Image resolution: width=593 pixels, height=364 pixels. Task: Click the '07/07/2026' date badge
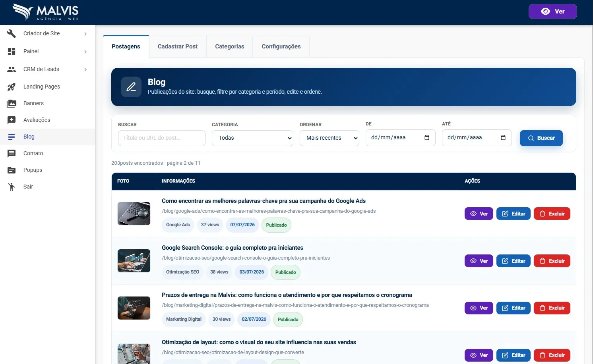pyautogui.click(x=242, y=225)
